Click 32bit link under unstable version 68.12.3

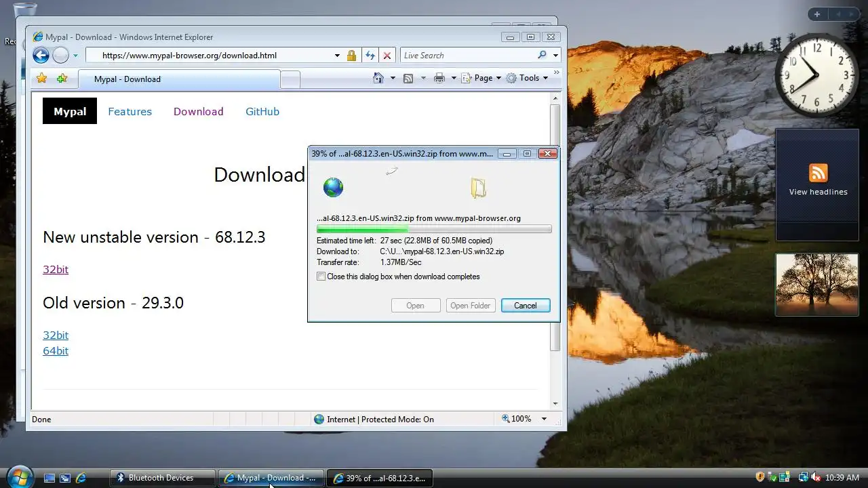point(56,269)
